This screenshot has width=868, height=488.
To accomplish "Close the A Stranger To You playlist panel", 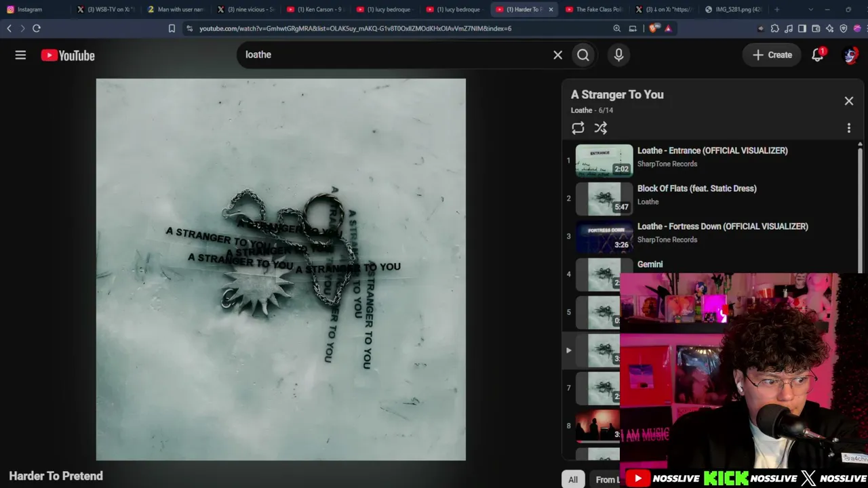I will (848, 101).
